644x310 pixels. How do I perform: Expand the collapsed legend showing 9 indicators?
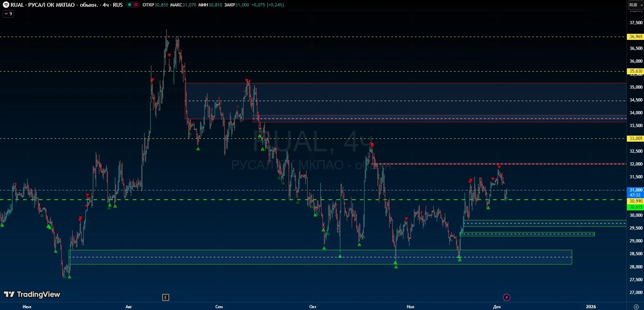pyautogui.click(x=8, y=14)
